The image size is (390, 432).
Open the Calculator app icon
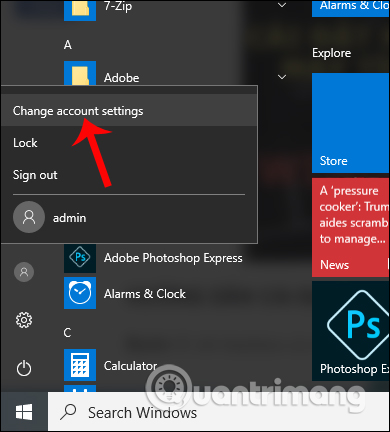[x=80, y=365]
